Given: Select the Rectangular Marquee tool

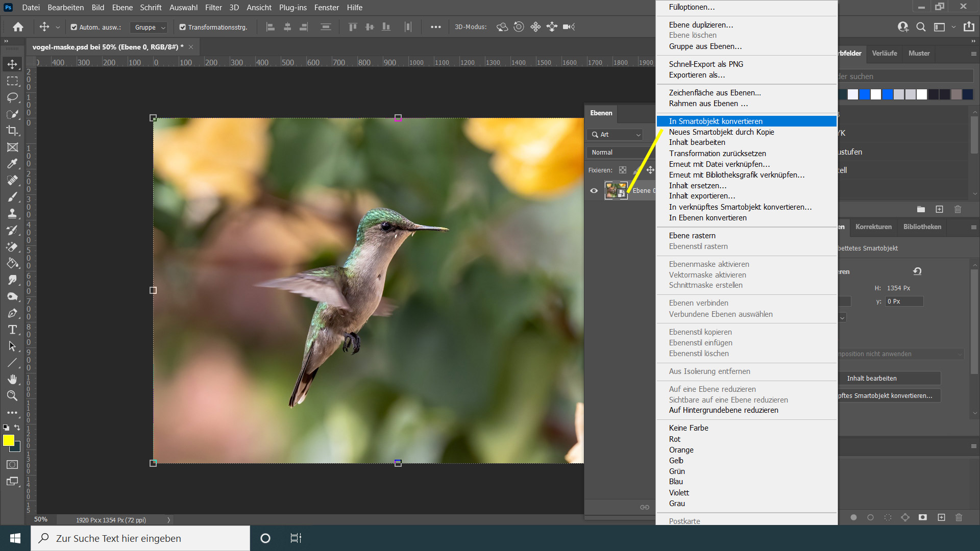Looking at the screenshot, I should pos(12,81).
